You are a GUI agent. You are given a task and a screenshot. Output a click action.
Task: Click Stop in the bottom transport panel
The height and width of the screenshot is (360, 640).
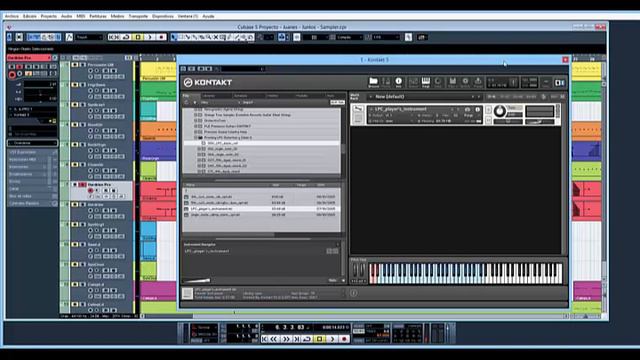pos(320,339)
